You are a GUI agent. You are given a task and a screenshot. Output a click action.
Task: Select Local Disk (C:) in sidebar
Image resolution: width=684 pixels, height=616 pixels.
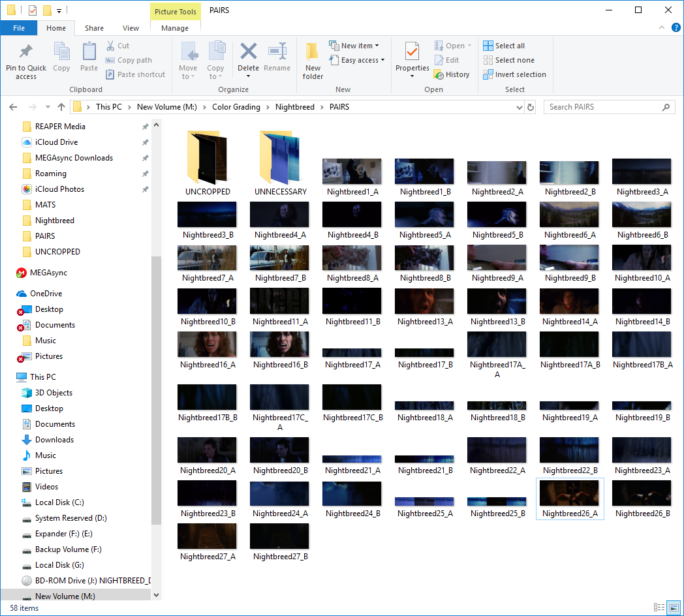[59, 502]
